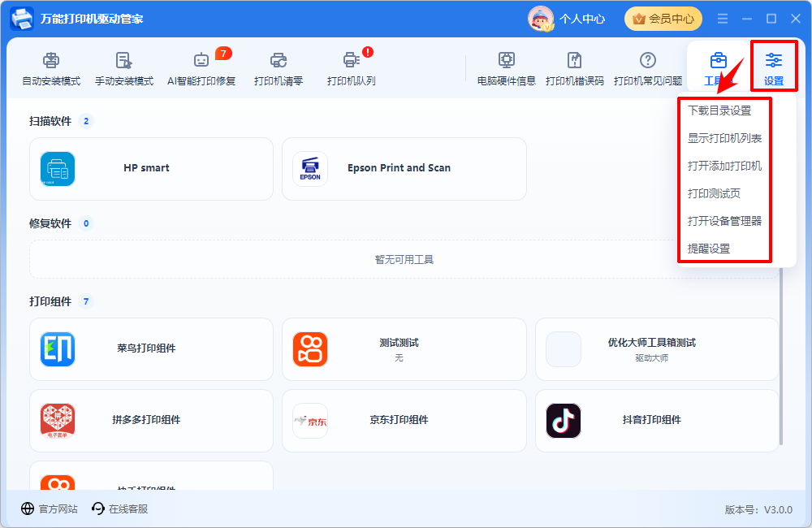The width and height of the screenshot is (812, 528).
Task: Switch to the 工具 (toolbox) tab
Action: click(718, 68)
